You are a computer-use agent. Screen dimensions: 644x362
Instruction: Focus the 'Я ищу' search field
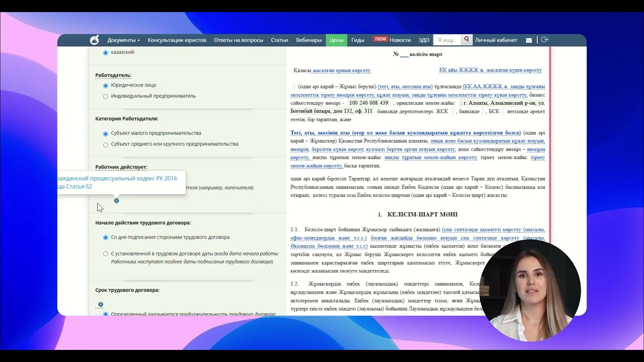(447, 40)
